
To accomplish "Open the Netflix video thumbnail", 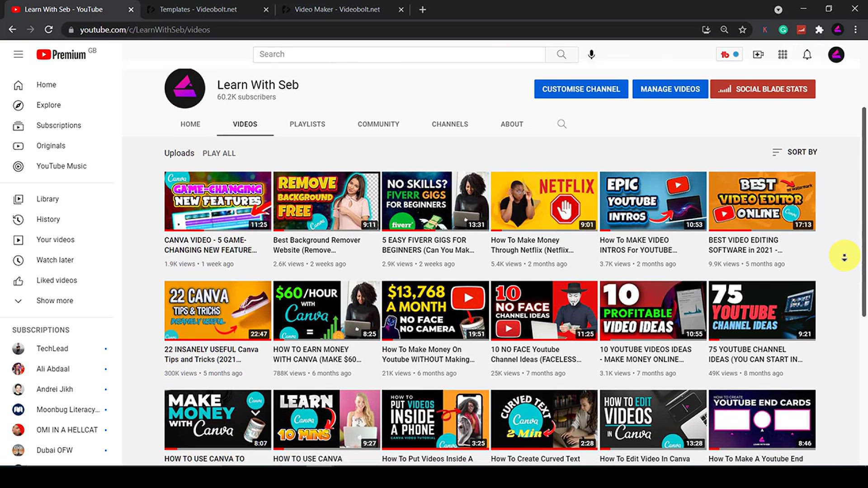I will (x=544, y=201).
